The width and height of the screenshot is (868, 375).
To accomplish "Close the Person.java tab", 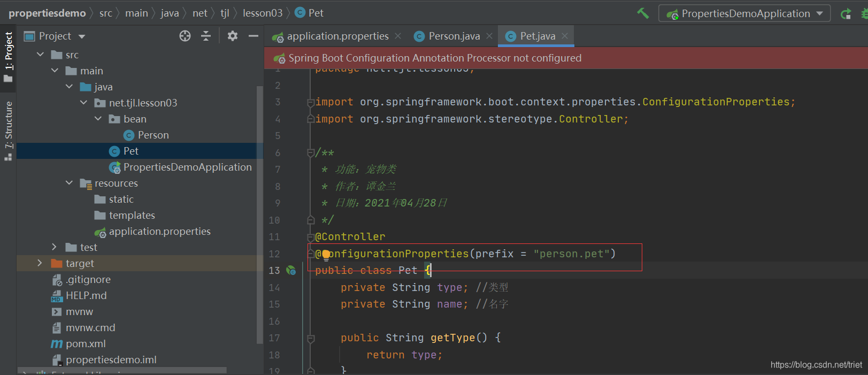I will click(x=489, y=36).
